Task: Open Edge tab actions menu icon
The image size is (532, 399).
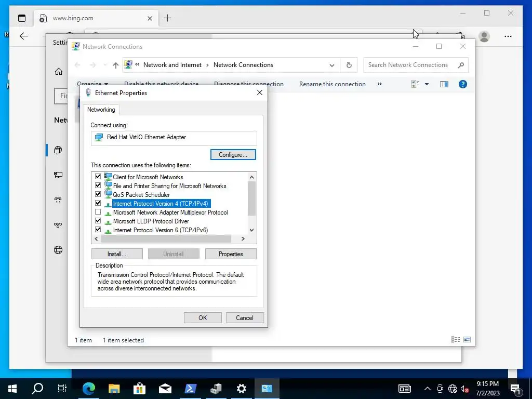Action: point(22,18)
